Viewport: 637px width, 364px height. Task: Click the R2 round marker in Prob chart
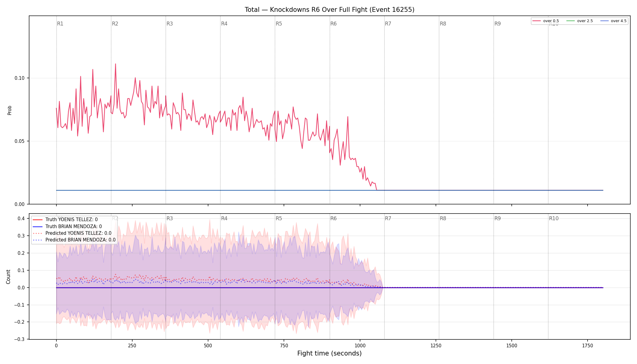[x=115, y=24]
